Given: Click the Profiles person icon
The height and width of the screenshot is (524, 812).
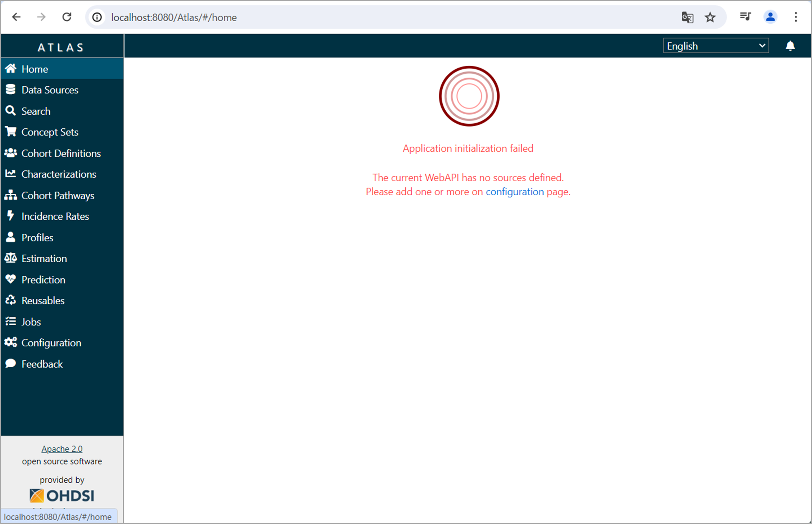Looking at the screenshot, I should 11,237.
